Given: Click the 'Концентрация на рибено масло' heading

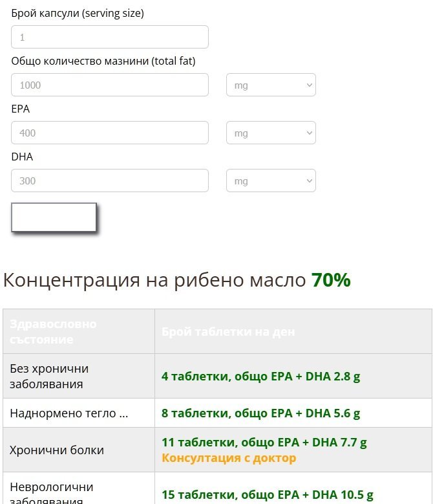Looking at the screenshot, I should pos(155,280).
